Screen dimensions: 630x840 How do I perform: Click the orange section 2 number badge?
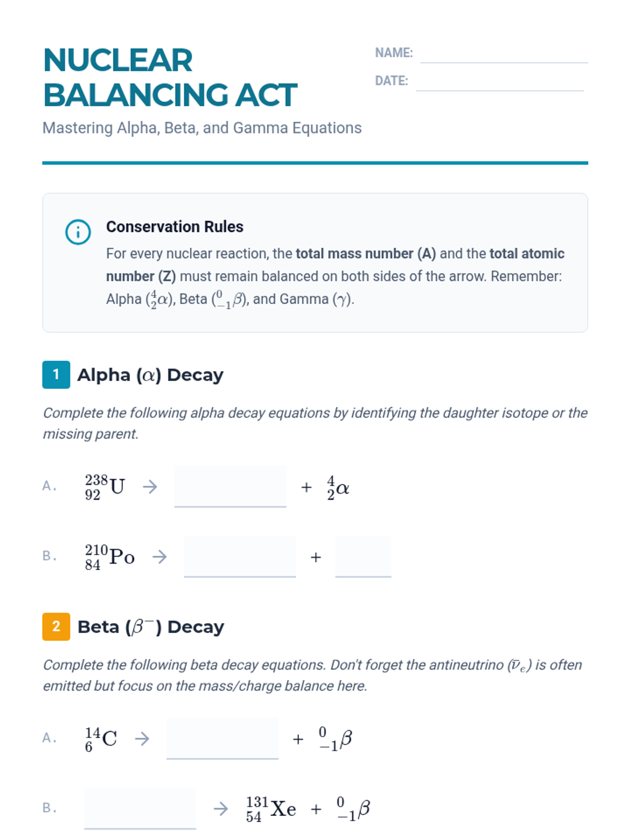(56, 627)
